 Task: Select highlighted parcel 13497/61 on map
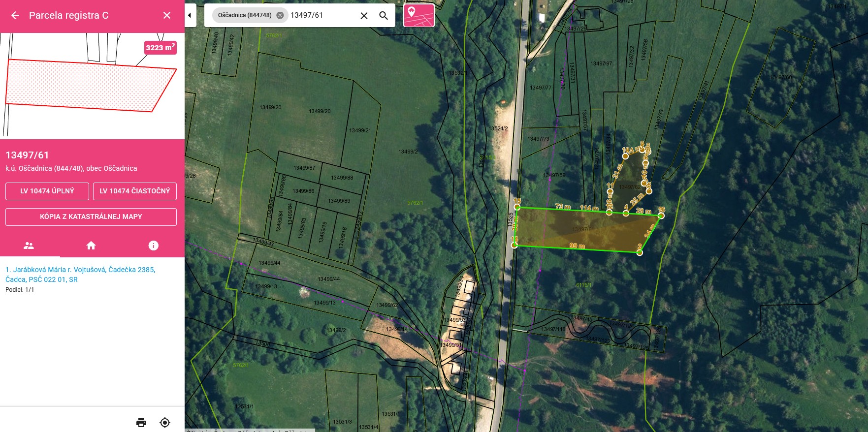point(583,230)
